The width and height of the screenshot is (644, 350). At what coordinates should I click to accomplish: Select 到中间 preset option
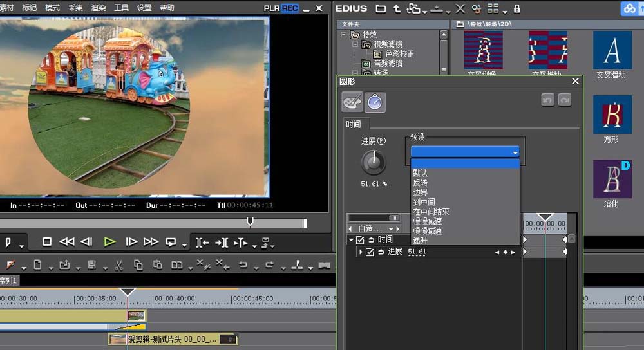pyautogui.click(x=424, y=202)
